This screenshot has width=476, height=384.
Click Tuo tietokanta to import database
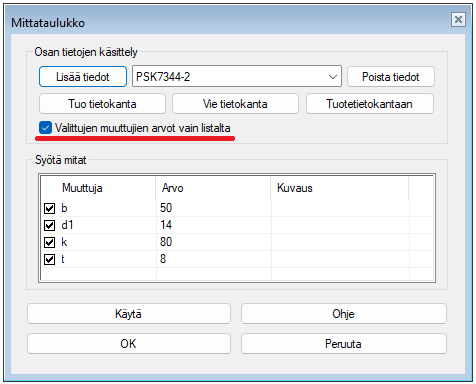tap(102, 104)
